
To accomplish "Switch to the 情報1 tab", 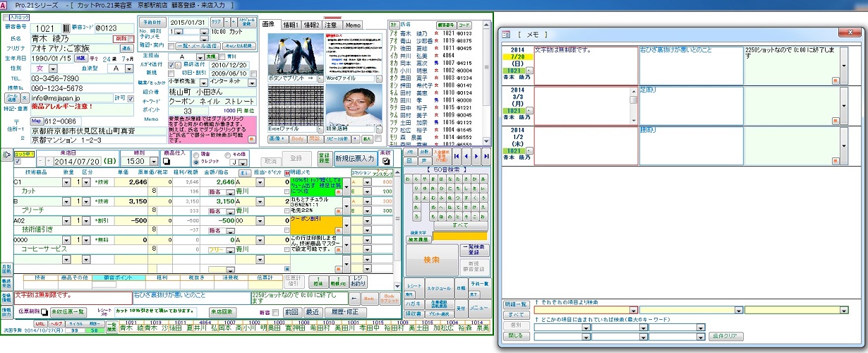I will pos(290,25).
